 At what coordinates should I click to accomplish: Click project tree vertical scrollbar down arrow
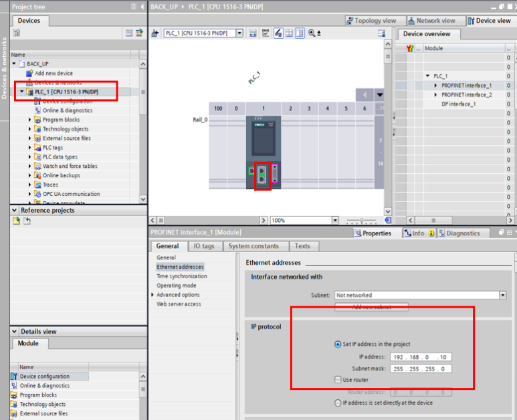[x=142, y=199]
